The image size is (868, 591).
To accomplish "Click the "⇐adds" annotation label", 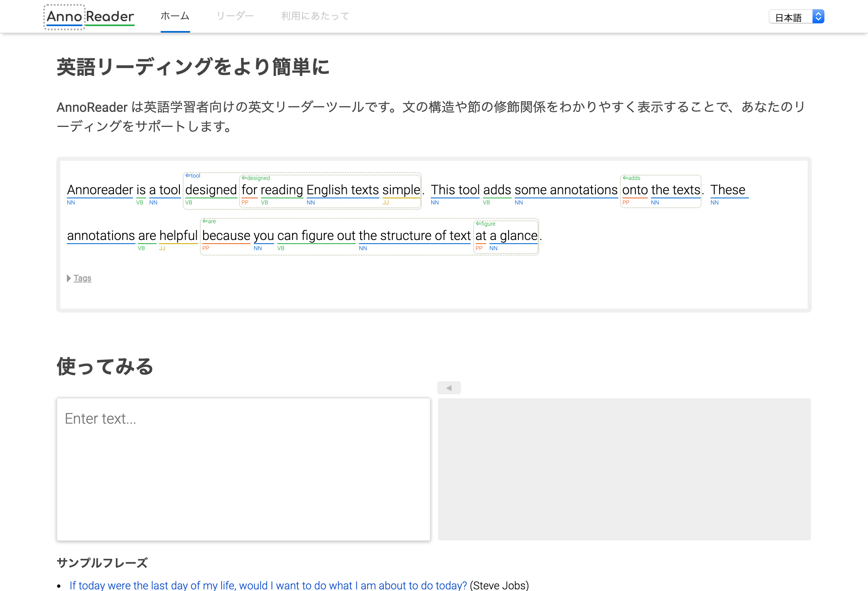I will click(x=631, y=178).
